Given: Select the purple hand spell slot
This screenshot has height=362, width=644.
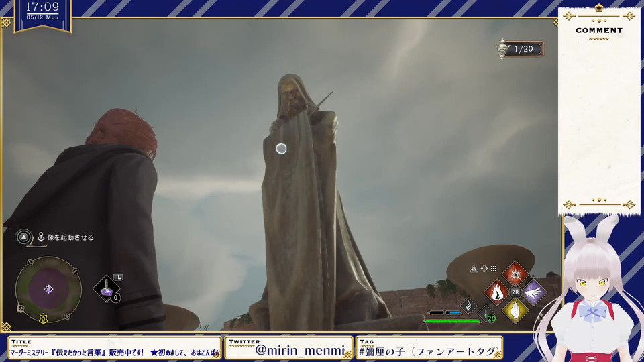Looking at the screenshot, I should (534, 292).
